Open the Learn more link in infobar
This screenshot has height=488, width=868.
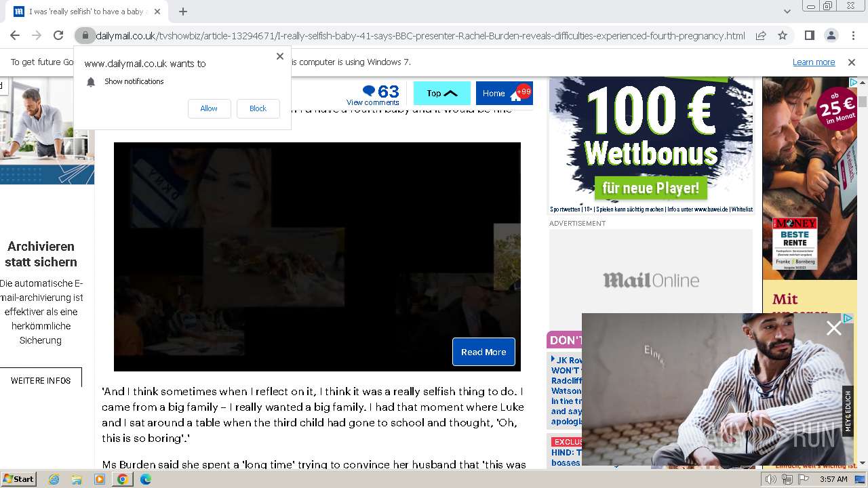pyautogui.click(x=814, y=62)
